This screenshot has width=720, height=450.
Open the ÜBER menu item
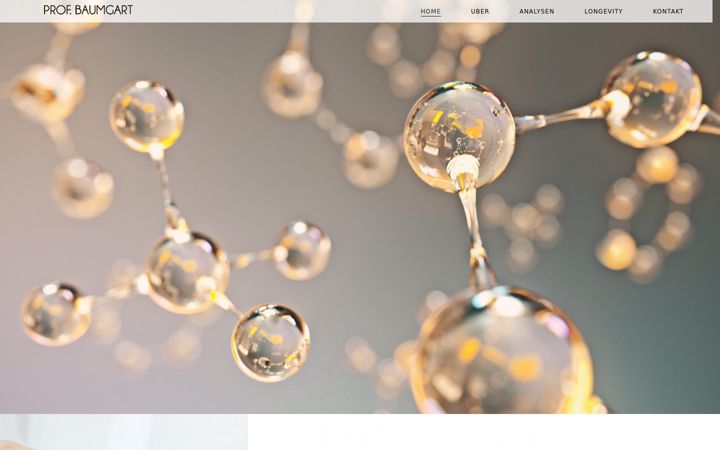coord(480,11)
